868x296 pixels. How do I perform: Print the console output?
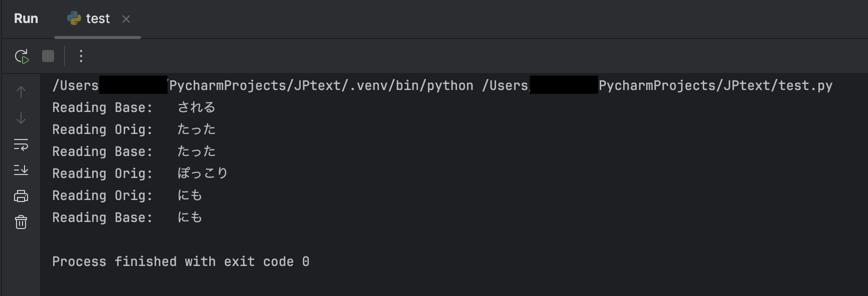coord(21,196)
